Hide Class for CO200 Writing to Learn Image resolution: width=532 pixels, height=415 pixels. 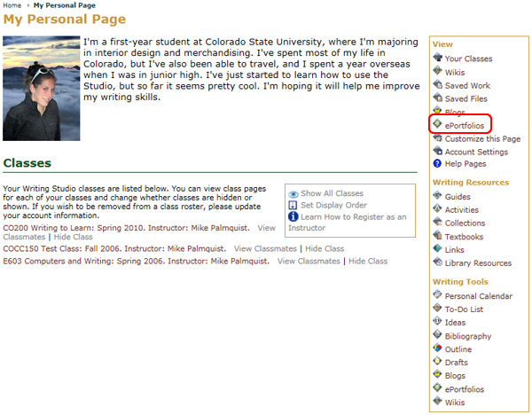tap(74, 237)
